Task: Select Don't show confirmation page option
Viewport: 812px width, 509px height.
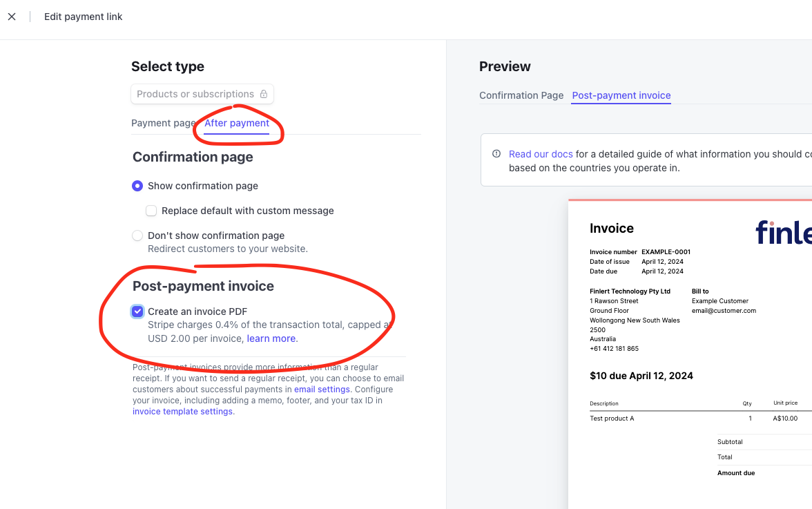Action: coord(137,236)
